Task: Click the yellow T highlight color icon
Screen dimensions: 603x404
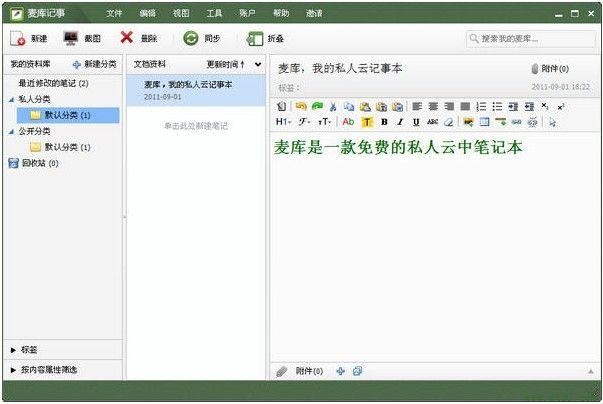Action: point(367,122)
